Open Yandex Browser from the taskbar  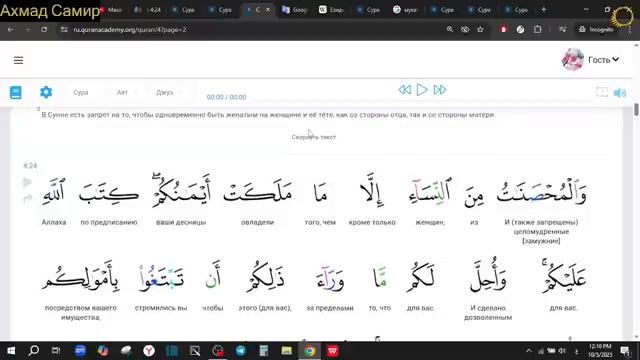coord(149,351)
